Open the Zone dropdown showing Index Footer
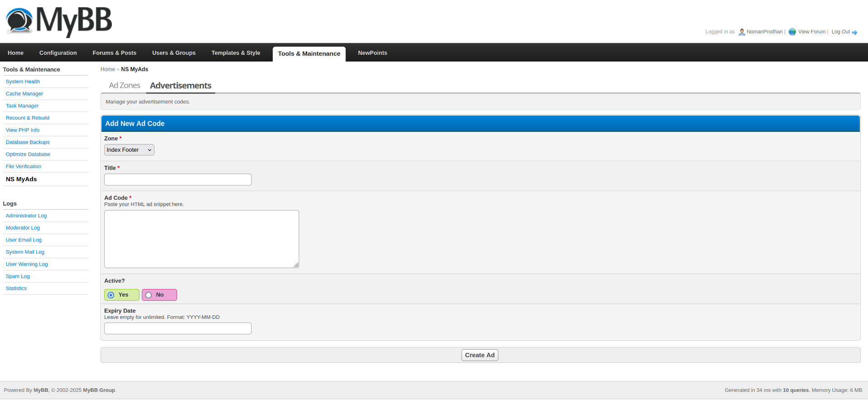This screenshot has width=868, height=400. tap(129, 150)
